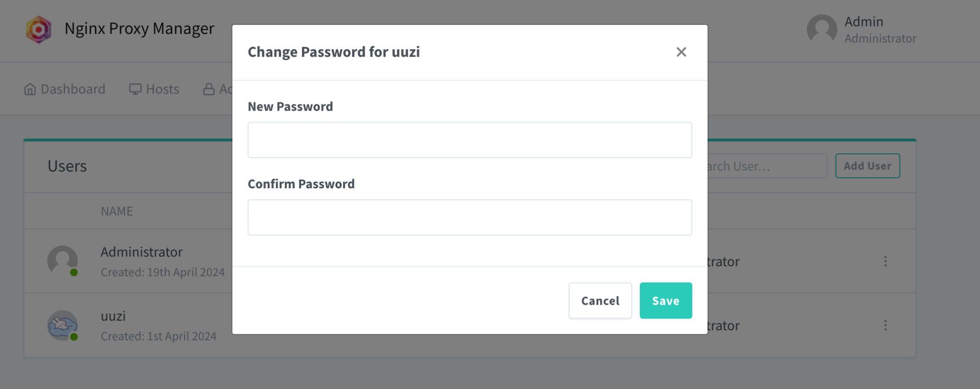Switch to the Hosts section
Viewport: 980px width, 389px height.
point(162,89)
